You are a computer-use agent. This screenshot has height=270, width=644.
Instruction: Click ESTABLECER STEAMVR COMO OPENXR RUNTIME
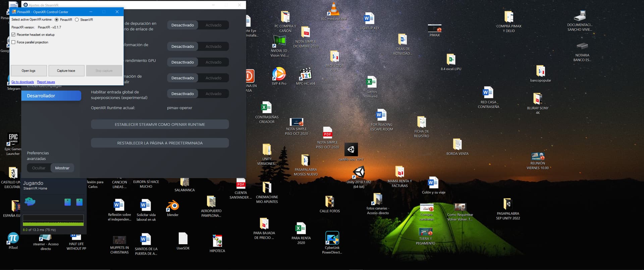[x=160, y=124]
